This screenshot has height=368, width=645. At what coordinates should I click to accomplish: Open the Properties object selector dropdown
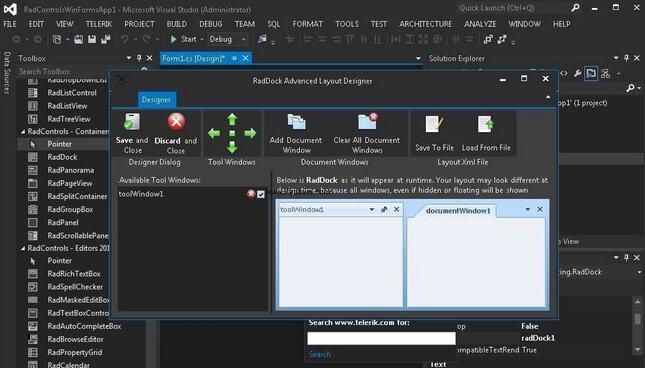639,272
